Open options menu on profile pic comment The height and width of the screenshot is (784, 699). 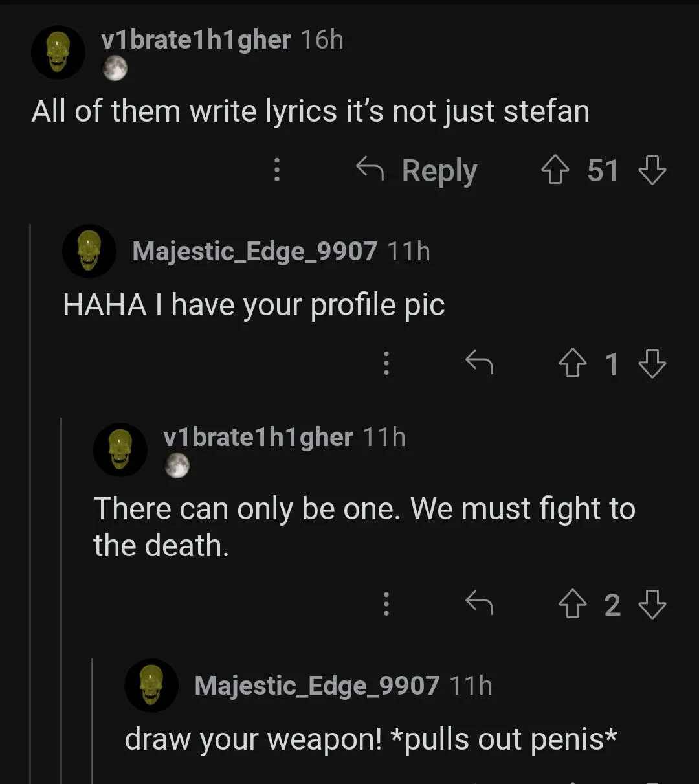pos(386,363)
